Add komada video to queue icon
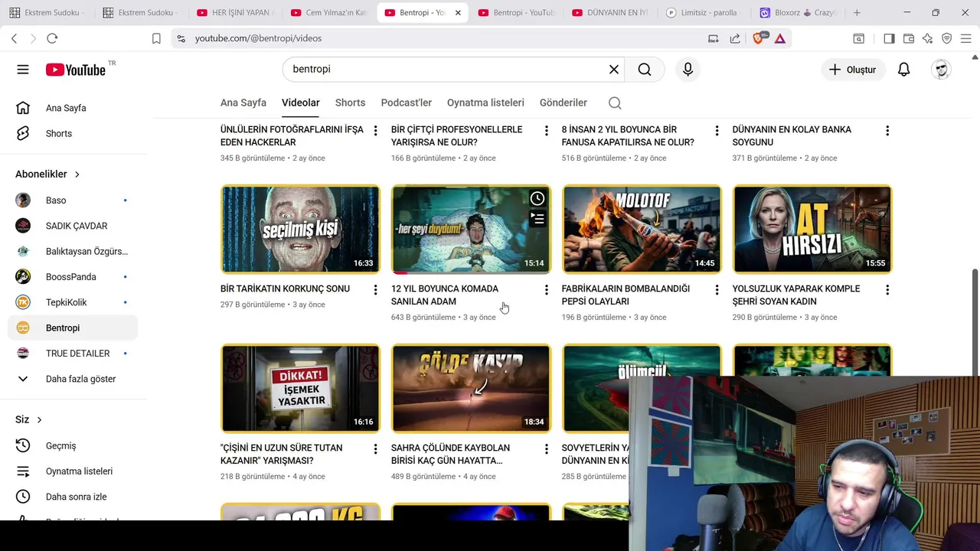 537,219
